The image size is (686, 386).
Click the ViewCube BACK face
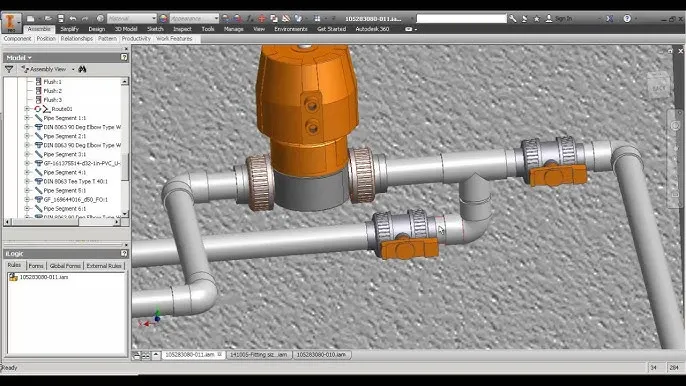click(658, 88)
